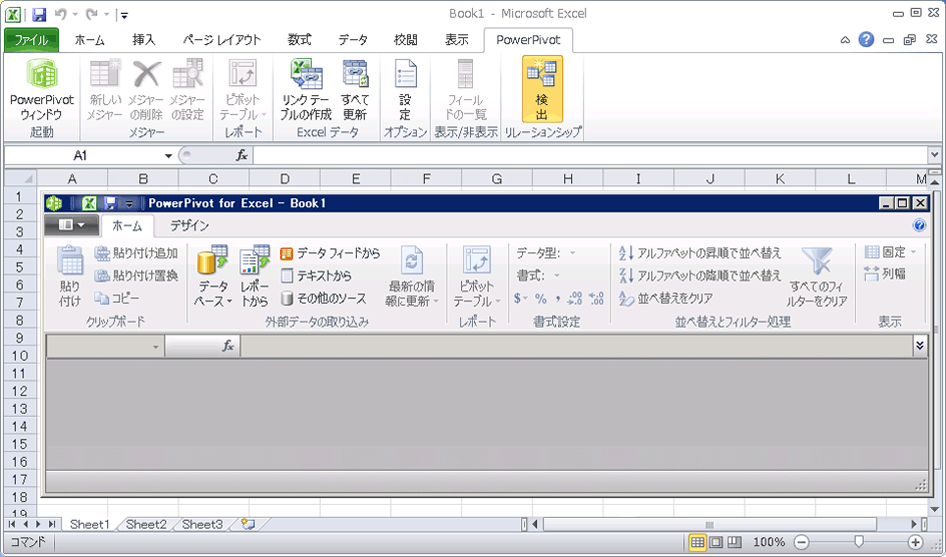Select Normal view in status bar
This screenshot has width=946, height=557.
[698, 542]
